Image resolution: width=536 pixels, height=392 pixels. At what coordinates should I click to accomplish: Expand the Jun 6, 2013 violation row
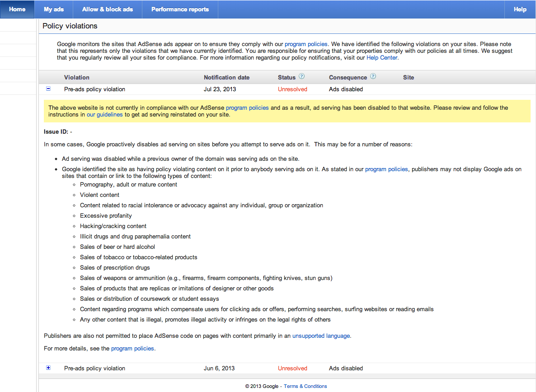[48, 368]
